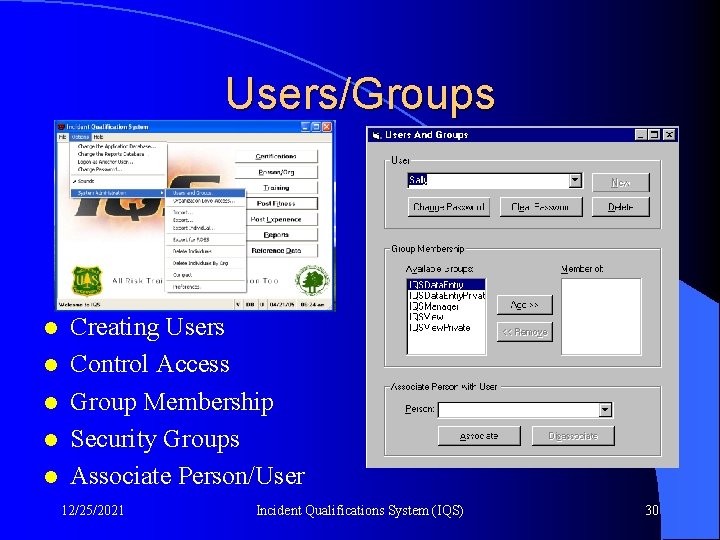The image size is (720, 540).
Task: Expand the System Administration submenu
Action: 118,193
